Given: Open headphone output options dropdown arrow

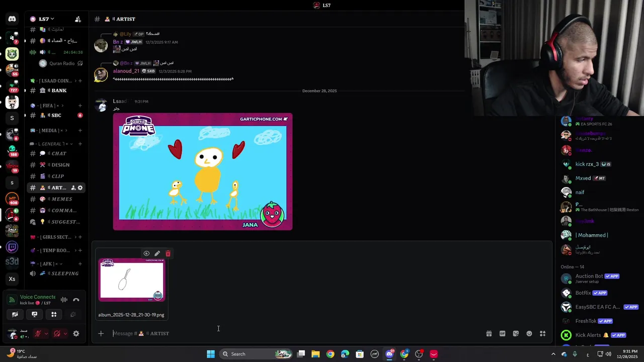Looking at the screenshot, I should [65, 333].
